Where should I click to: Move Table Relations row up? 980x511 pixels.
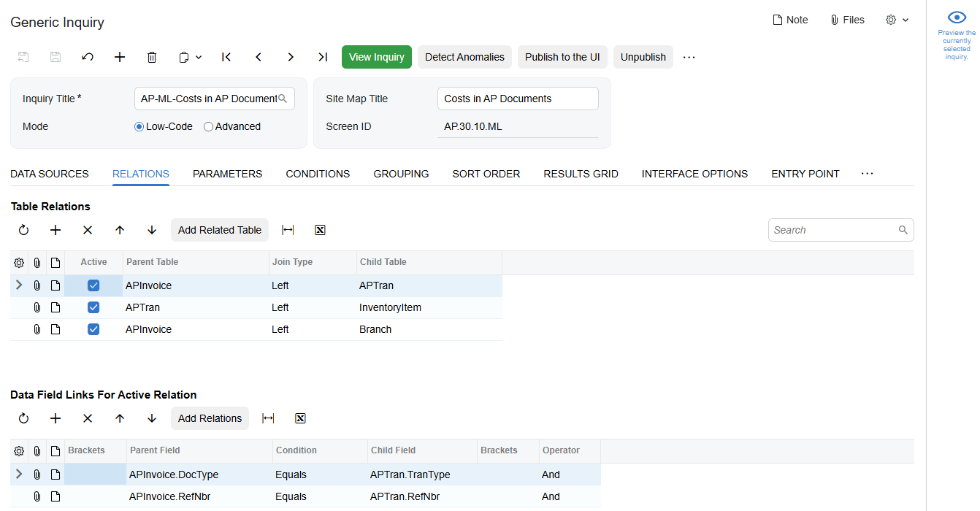(x=120, y=230)
